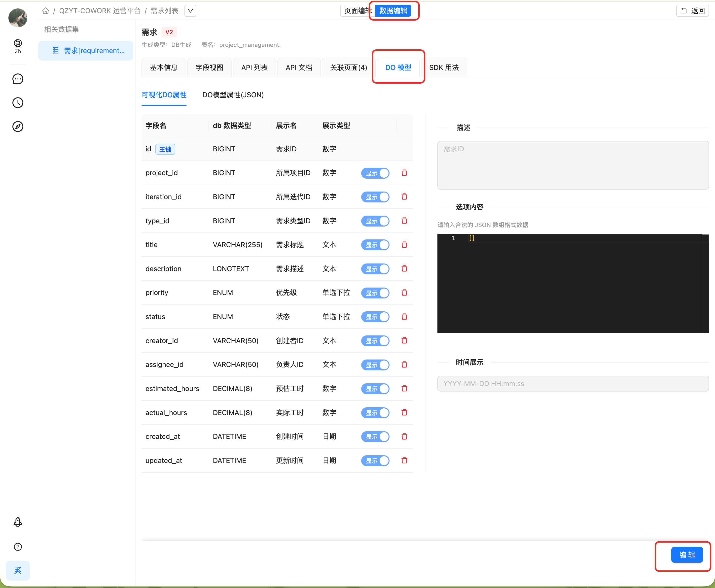Click the blue 编辑 button
715x588 pixels.
click(x=687, y=555)
